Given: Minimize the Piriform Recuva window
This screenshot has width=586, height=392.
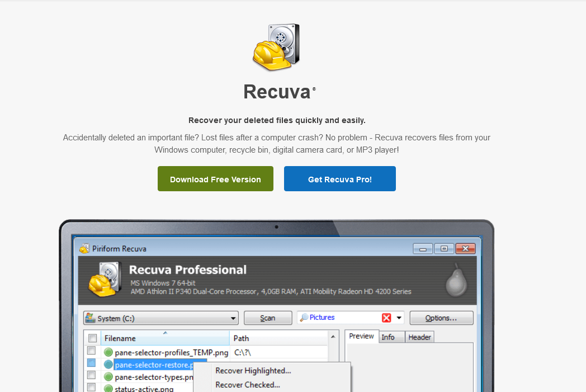Looking at the screenshot, I should pos(423,248).
